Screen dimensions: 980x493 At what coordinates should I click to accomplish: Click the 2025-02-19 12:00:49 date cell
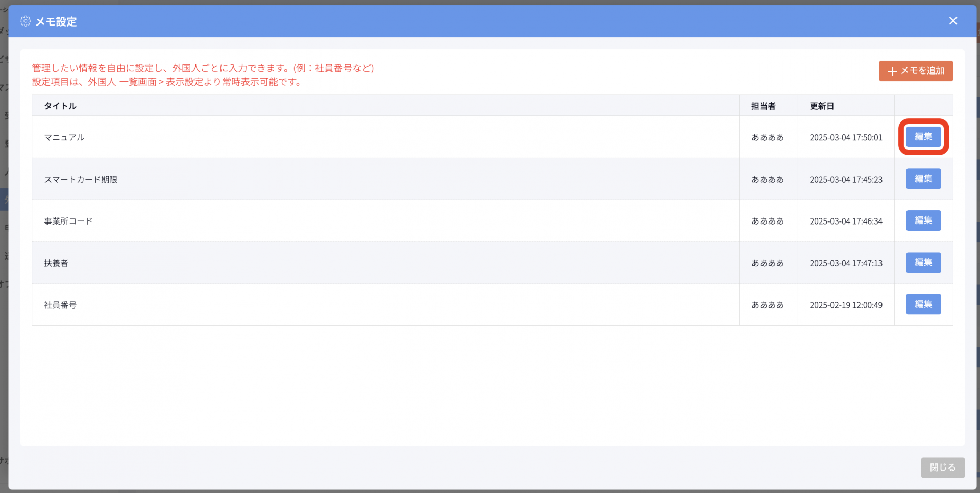click(846, 305)
